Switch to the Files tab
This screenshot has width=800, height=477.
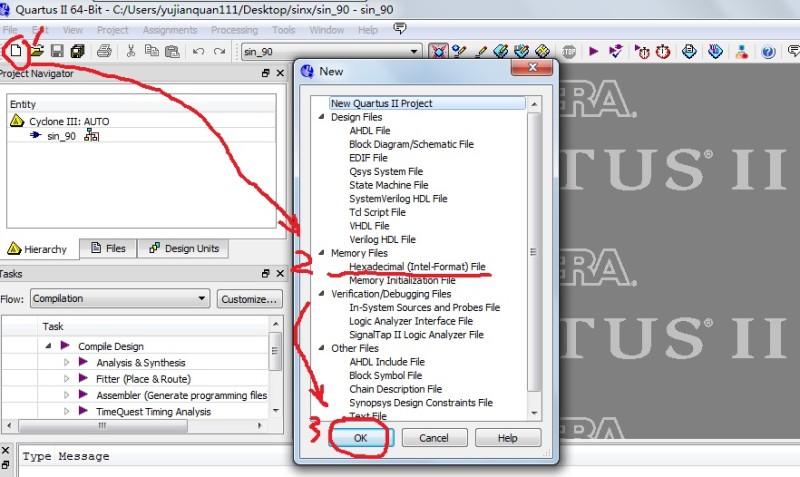click(107, 248)
